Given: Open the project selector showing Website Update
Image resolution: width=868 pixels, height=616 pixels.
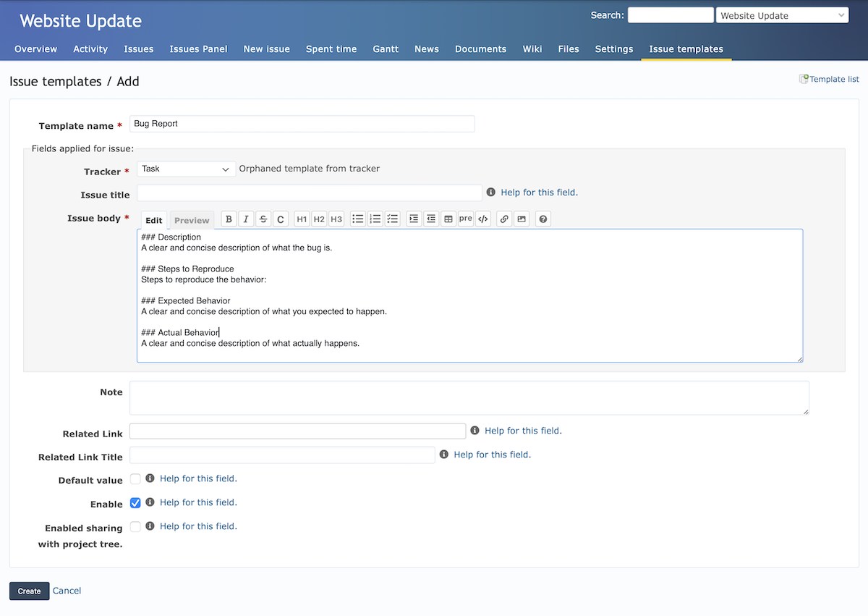Looking at the screenshot, I should coord(782,14).
